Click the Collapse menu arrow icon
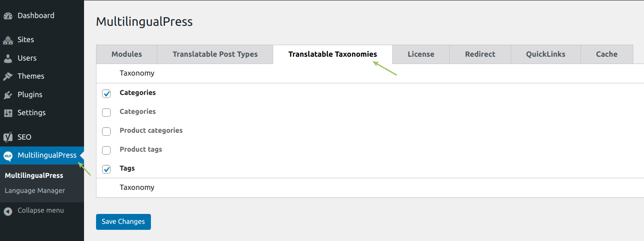This screenshot has width=644, height=241. tap(8, 211)
